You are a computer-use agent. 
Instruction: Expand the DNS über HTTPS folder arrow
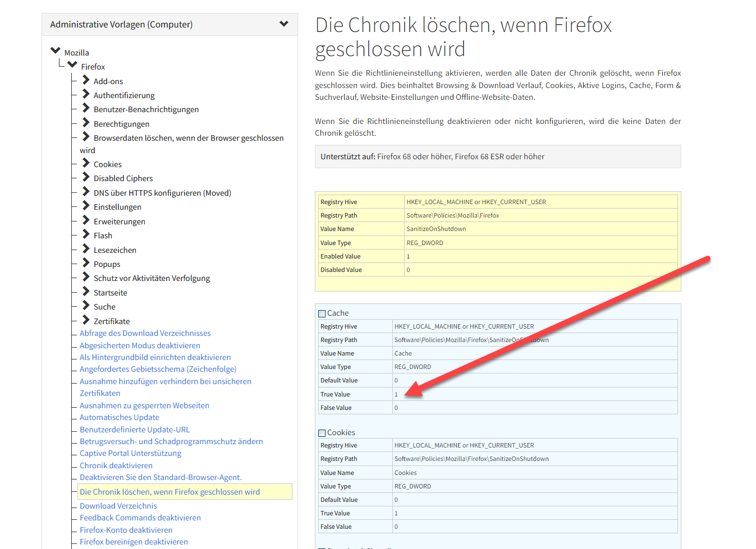coord(86,192)
